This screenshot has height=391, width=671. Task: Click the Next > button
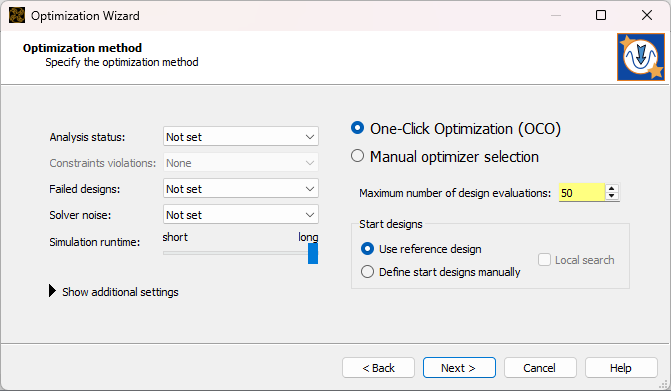[x=459, y=367]
